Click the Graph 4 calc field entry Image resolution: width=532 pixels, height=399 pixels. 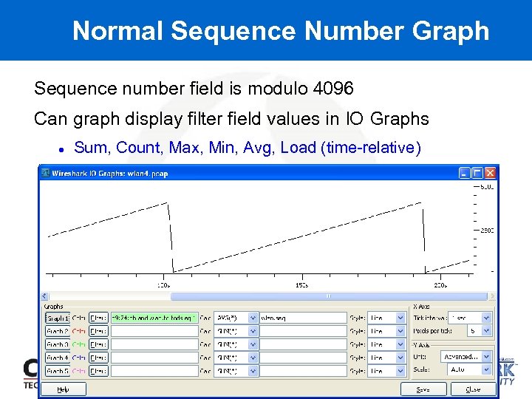point(304,358)
